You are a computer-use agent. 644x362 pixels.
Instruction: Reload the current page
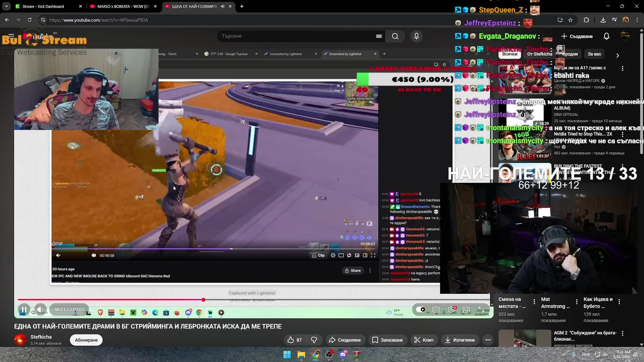[x=30, y=20]
